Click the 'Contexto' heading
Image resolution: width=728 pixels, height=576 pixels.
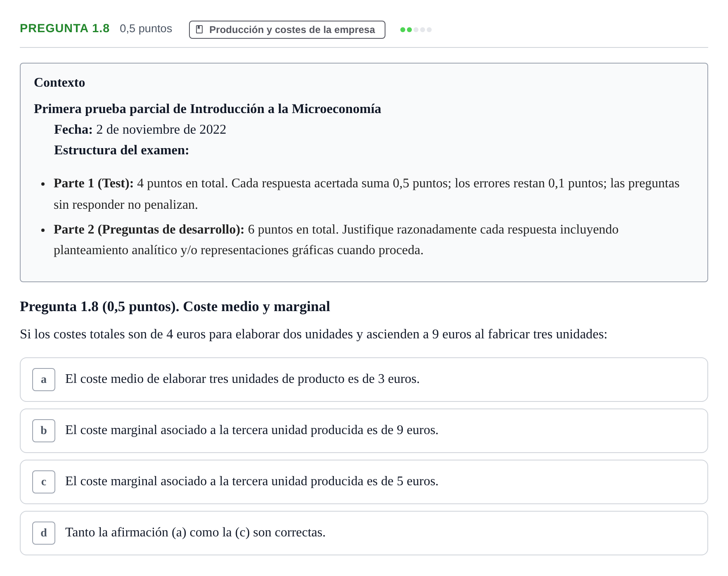59,83
